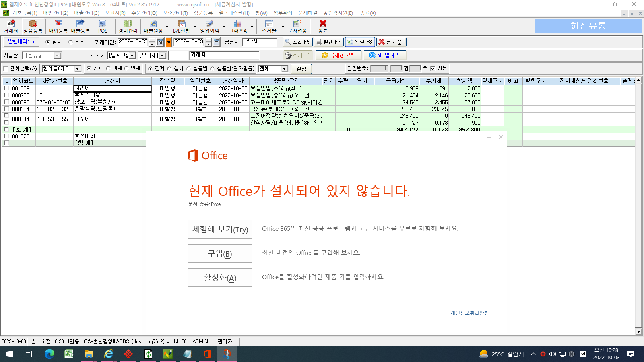This screenshot has height=362, width=644.
Task: Open 문자전송 toolbar icon
Action: tap(297, 27)
